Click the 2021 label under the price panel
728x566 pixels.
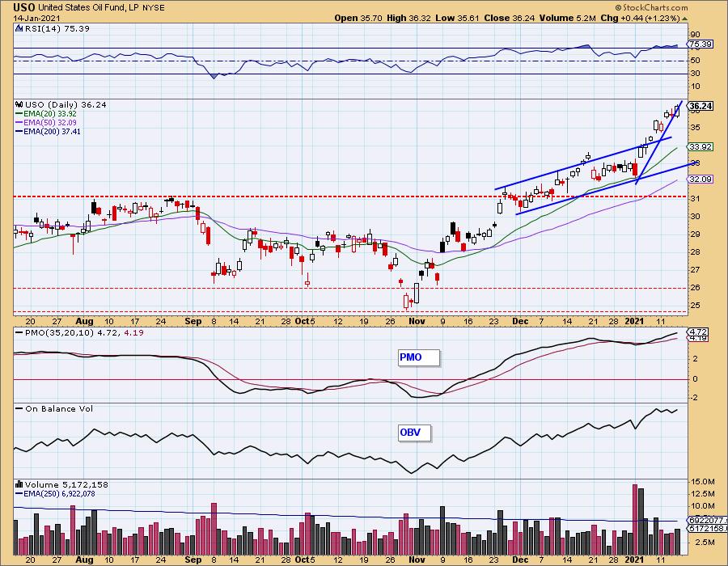[634, 322]
